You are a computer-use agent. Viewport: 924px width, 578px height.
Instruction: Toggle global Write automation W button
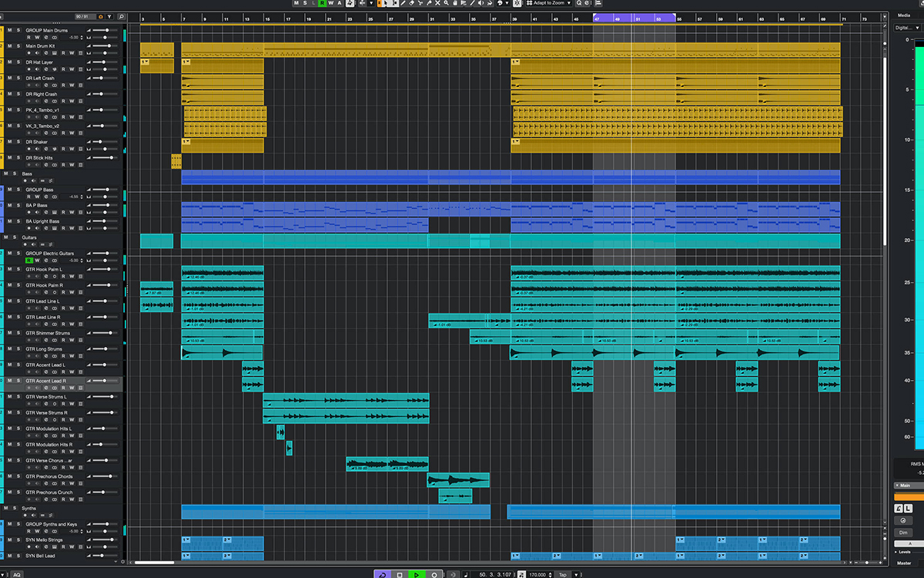(331, 4)
